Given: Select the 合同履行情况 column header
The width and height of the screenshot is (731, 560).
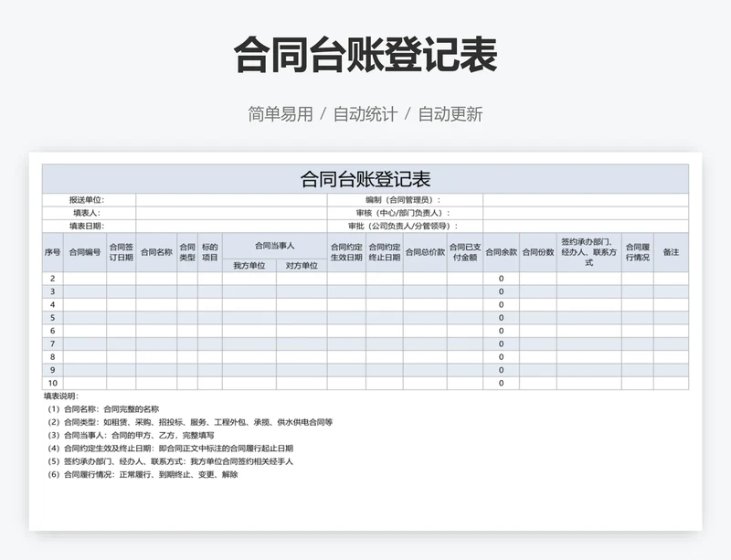Looking at the screenshot, I should click(637, 252).
